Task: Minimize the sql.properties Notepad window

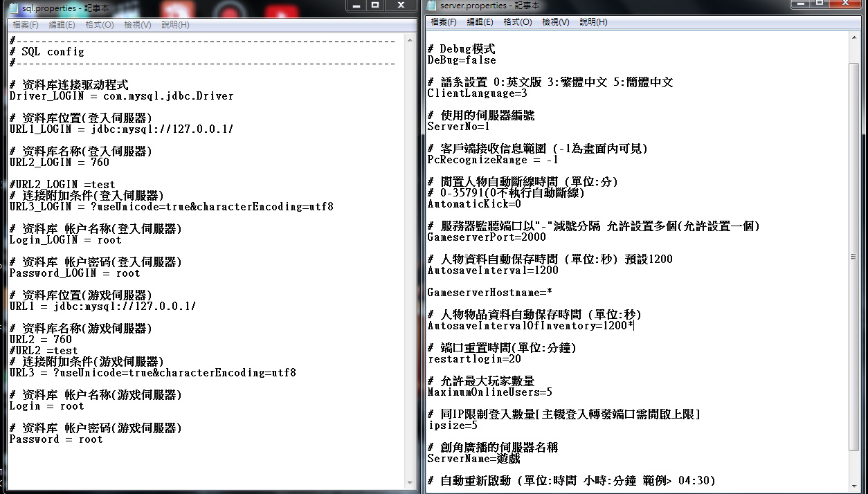Action: point(356,6)
